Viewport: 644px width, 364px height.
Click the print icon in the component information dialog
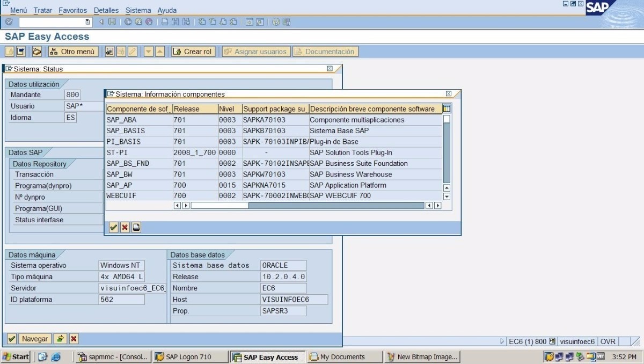click(x=136, y=227)
